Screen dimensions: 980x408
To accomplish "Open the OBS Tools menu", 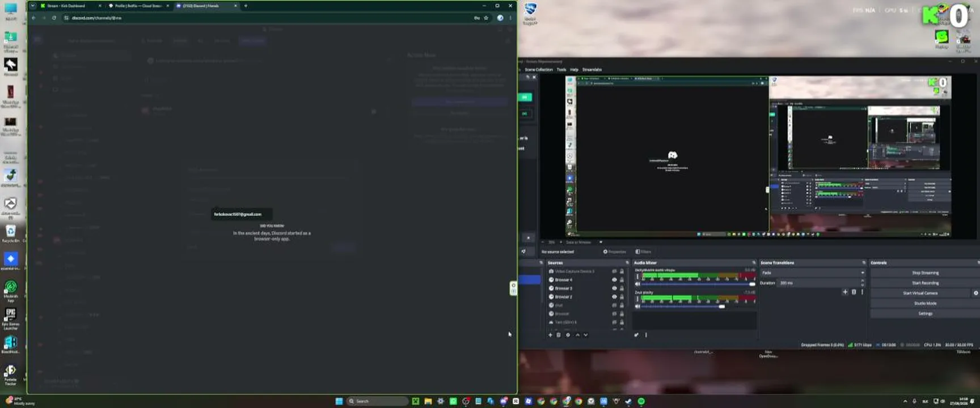I will pos(561,70).
